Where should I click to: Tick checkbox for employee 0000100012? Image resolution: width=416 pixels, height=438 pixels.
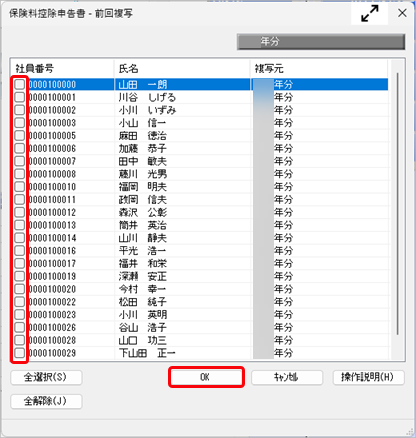[20, 212]
